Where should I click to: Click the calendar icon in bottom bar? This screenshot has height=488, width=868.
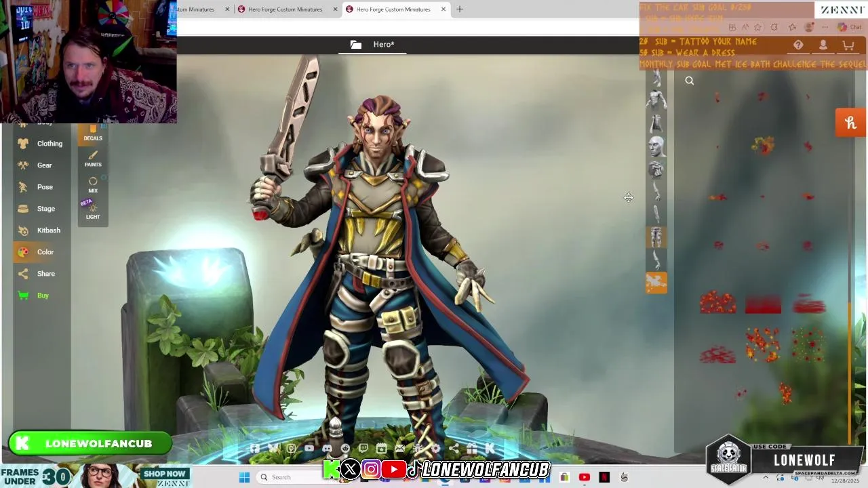point(381,449)
